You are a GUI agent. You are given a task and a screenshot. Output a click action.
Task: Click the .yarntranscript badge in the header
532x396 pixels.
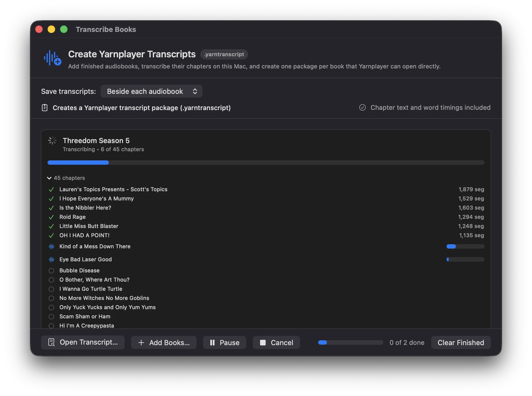click(224, 54)
